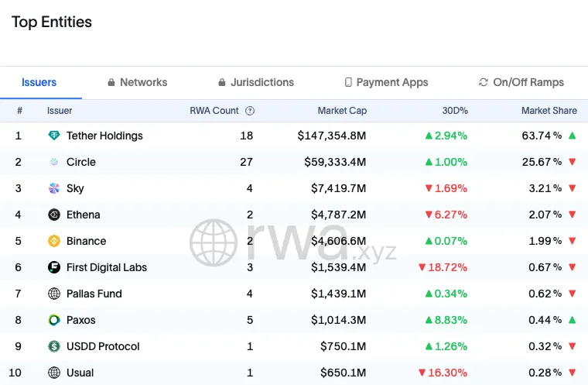Sort by the Issuer column header
This screenshot has height=385, width=588.
click(x=60, y=111)
